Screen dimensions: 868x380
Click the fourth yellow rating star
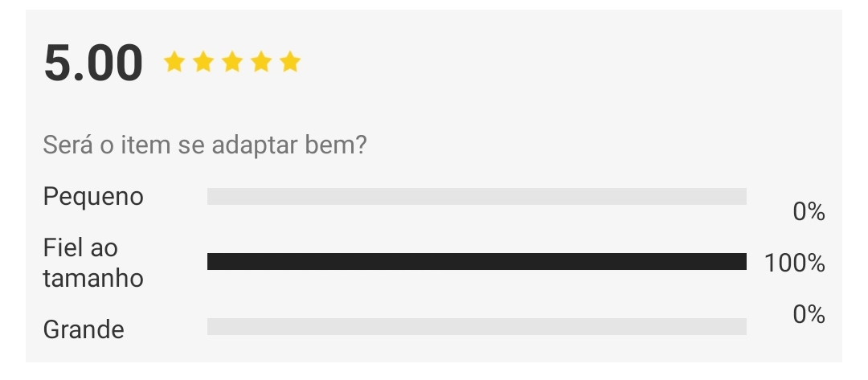coord(260,61)
